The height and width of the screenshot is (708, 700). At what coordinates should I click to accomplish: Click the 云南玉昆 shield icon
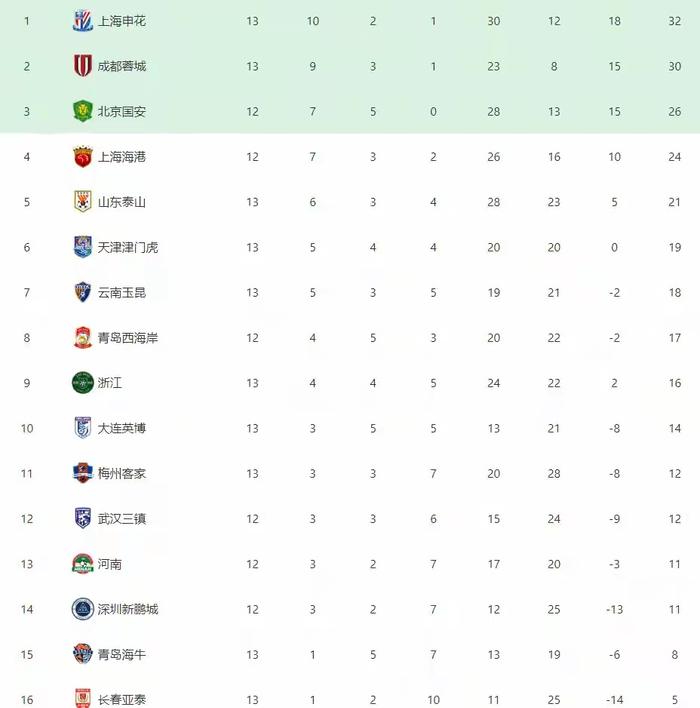[83, 292]
